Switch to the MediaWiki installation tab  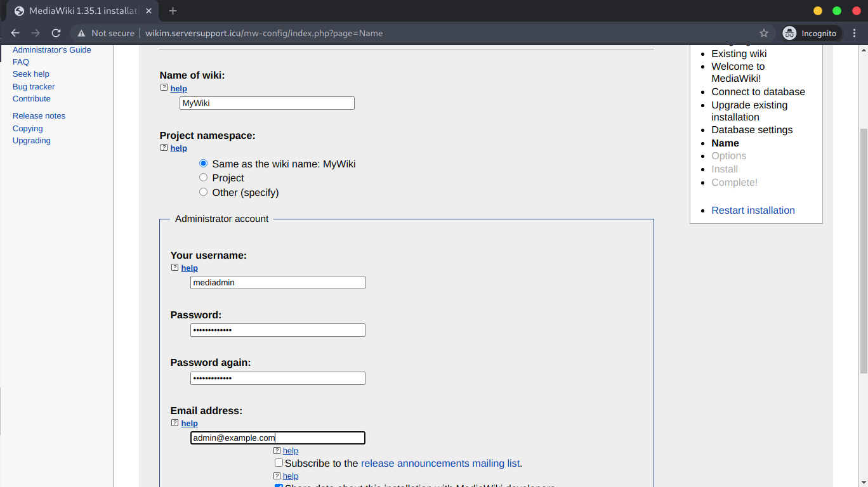click(81, 11)
